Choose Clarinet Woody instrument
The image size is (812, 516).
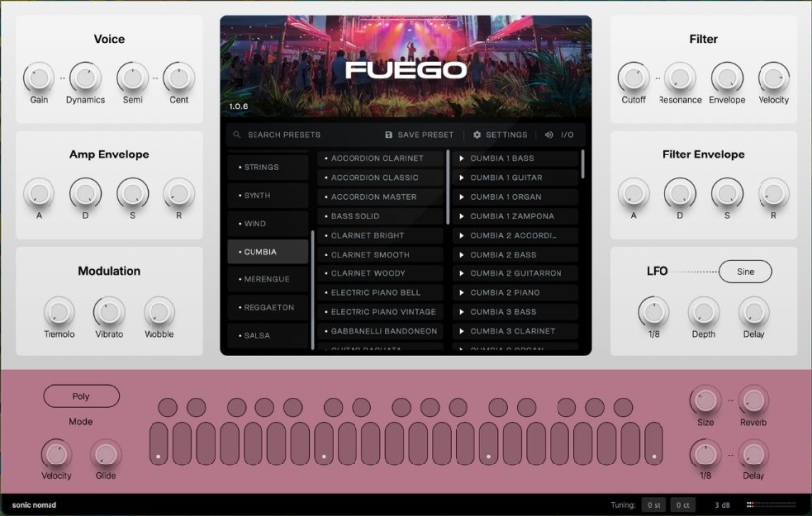tap(380, 273)
